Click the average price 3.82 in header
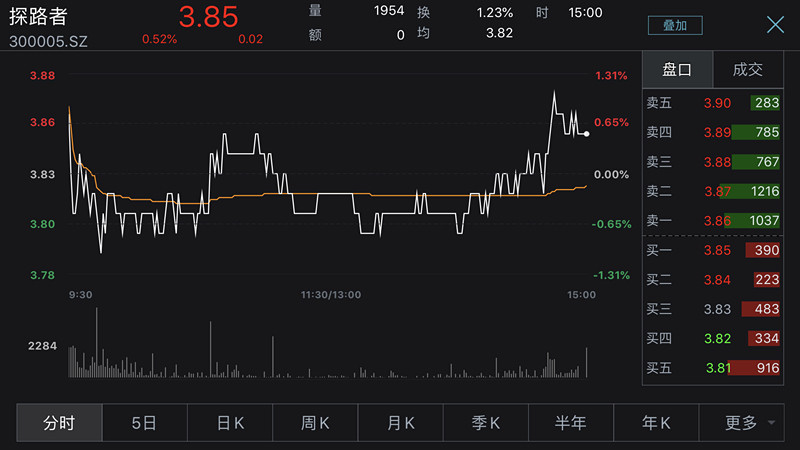The width and height of the screenshot is (800, 450). tap(499, 33)
